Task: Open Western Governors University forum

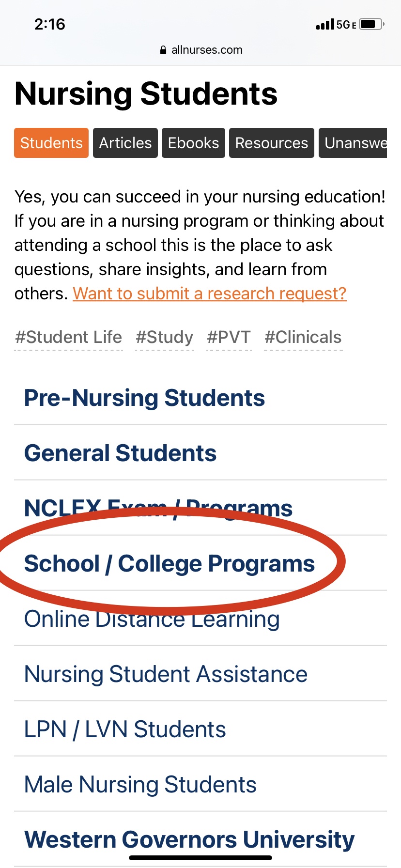Action: 189,839
